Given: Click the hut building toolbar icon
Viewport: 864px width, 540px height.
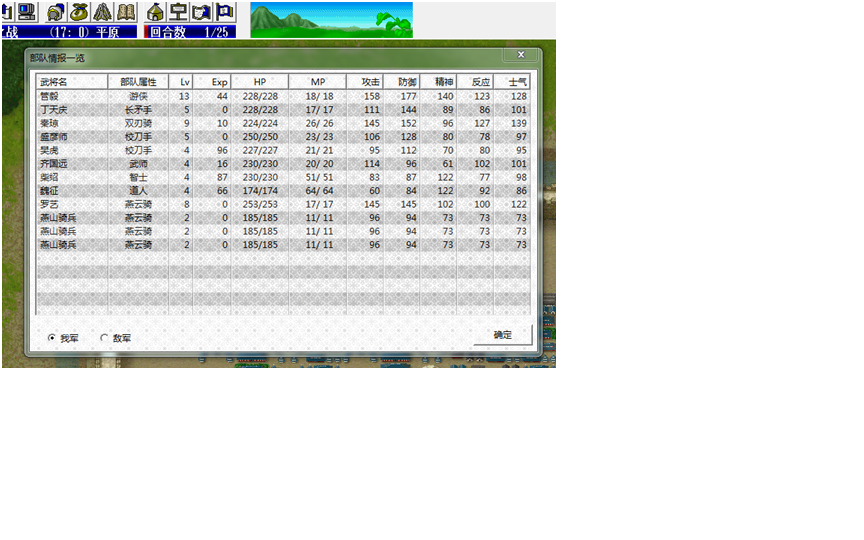Looking at the screenshot, I should (x=155, y=12).
